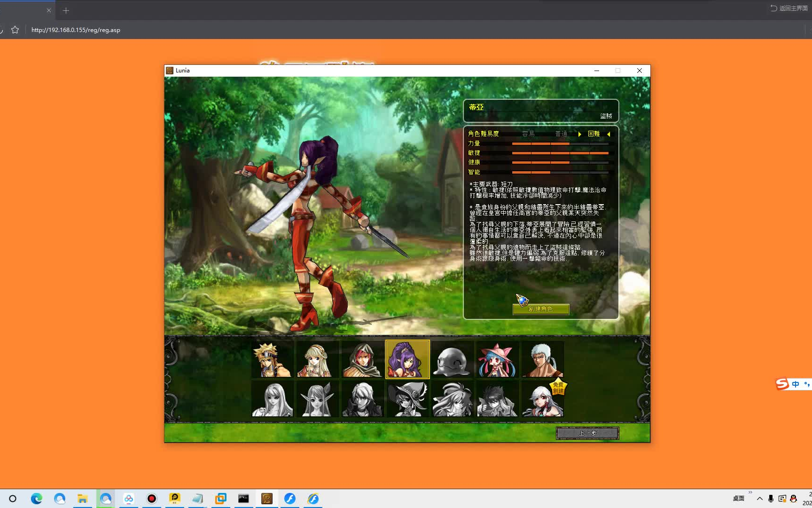Open the yellow P app taskbar icon
The image size is (812, 508).
[175, 499]
